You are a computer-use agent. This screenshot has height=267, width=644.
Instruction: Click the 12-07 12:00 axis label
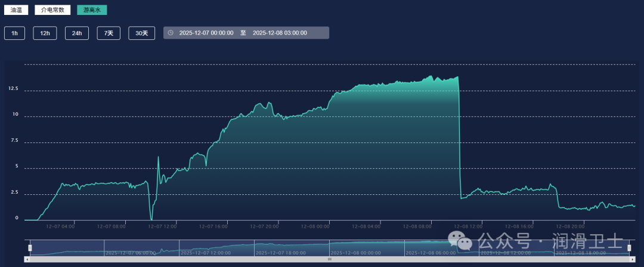pyautogui.click(x=162, y=226)
